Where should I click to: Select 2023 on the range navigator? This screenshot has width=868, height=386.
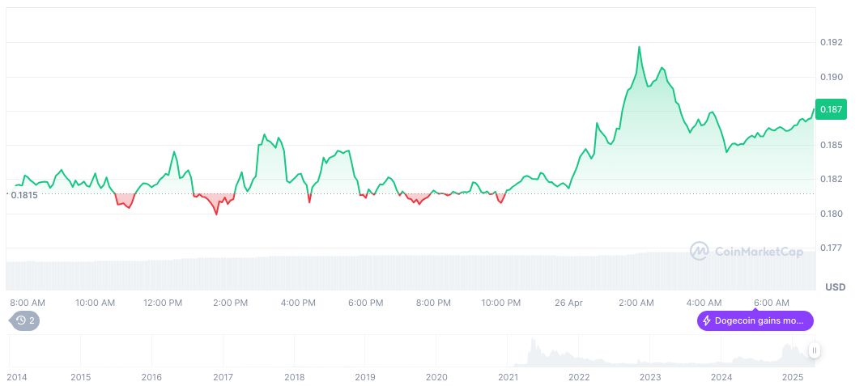650,377
